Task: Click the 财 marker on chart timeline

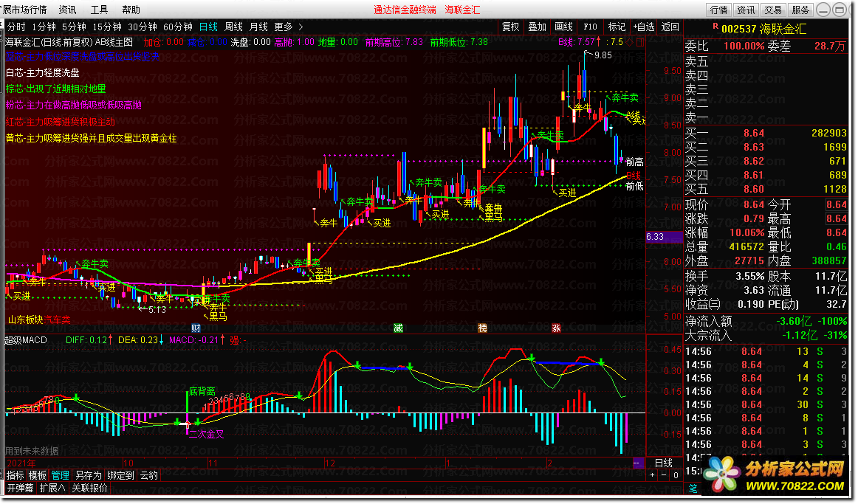Action: tap(196, 328)
